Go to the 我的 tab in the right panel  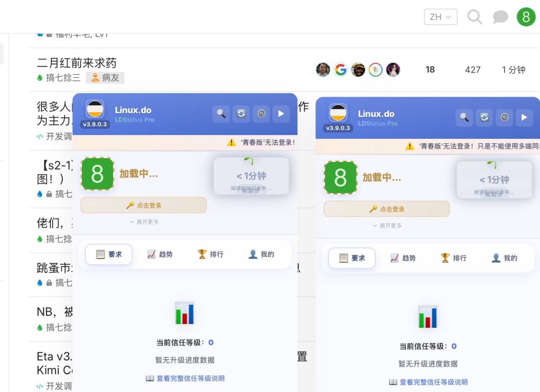pyautogui.click(x=505, y=258)
